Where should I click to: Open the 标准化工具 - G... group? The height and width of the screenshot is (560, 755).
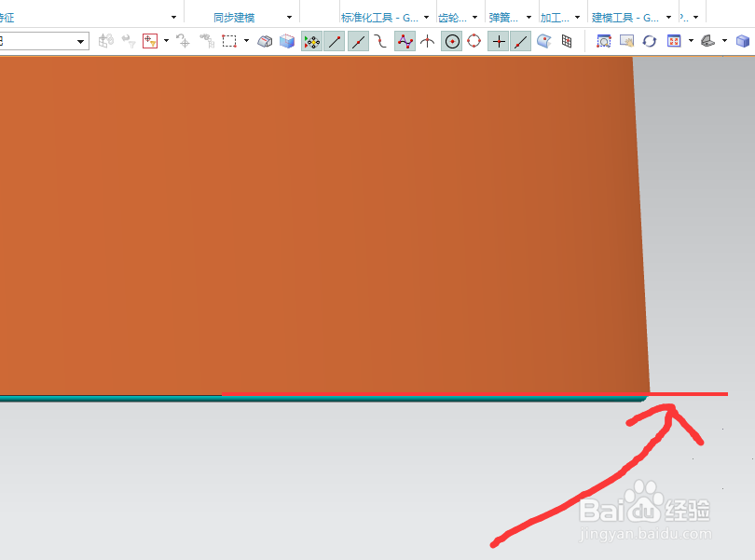(x=379, y=18)
